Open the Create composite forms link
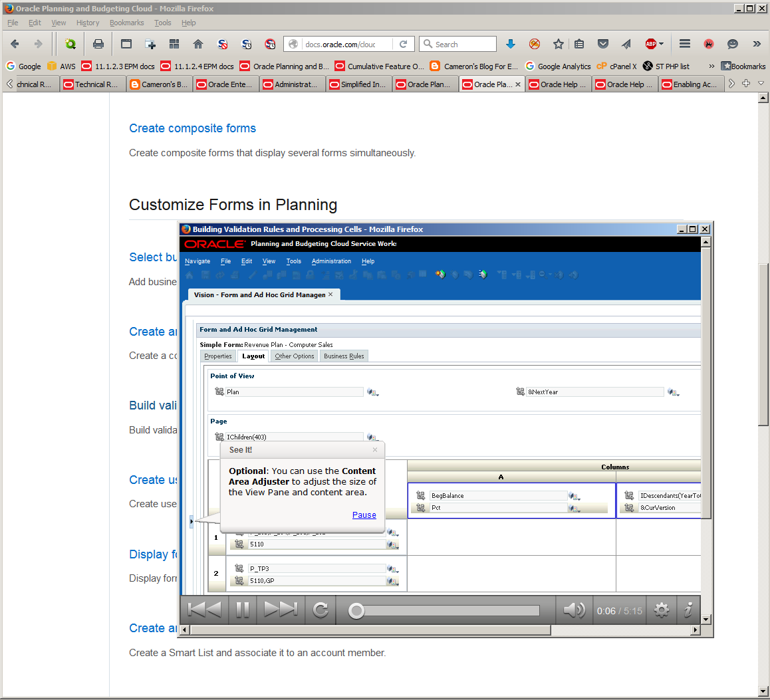The width and height of the screenshot is (770, 700). (x=193, y=128)
